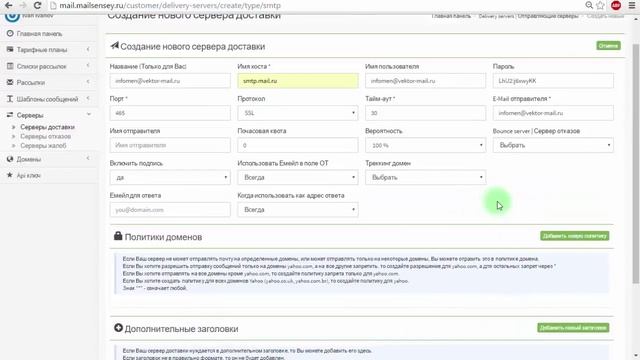This screenshot has width=640, height=360.
Task: Open Когда использовать как адрес ответа dropdown
Action: tap(298, 210)
